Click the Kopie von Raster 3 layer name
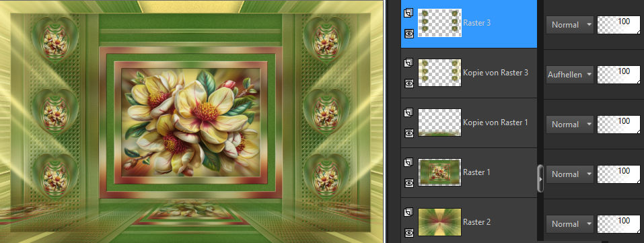The image size is (644, 243). 495,73
